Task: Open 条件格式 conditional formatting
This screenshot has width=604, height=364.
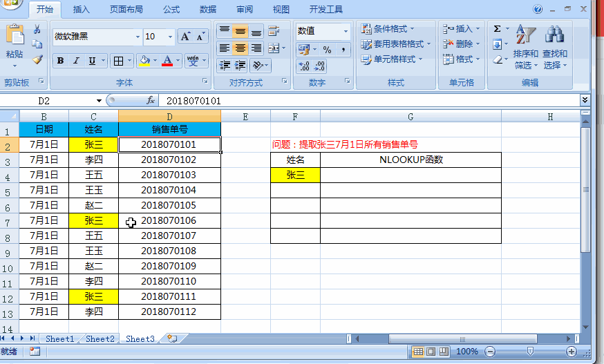Action: tap(388, 29)
